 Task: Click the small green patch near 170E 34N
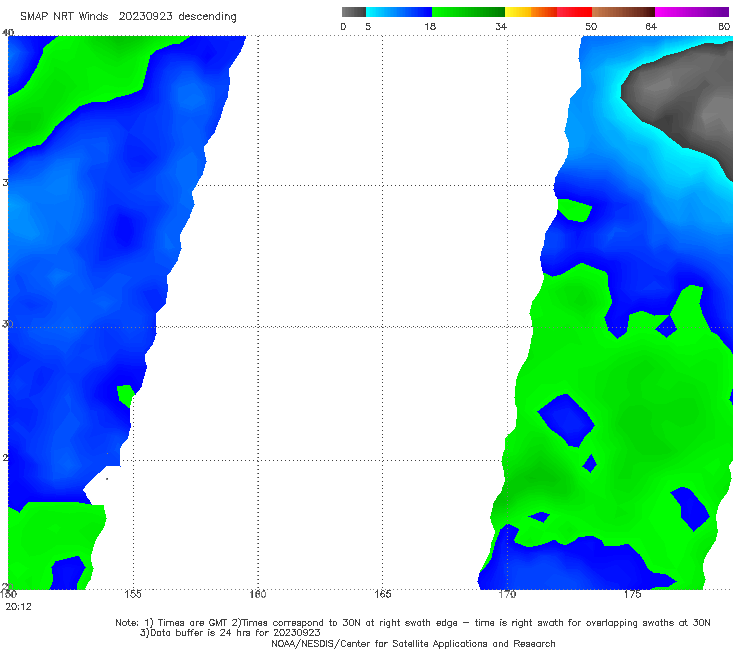[x=573, y=210]
